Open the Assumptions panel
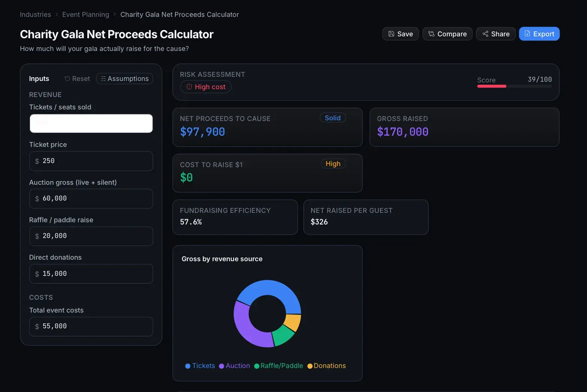Viewport: 587px width, 392px height. tap(124, 79)
